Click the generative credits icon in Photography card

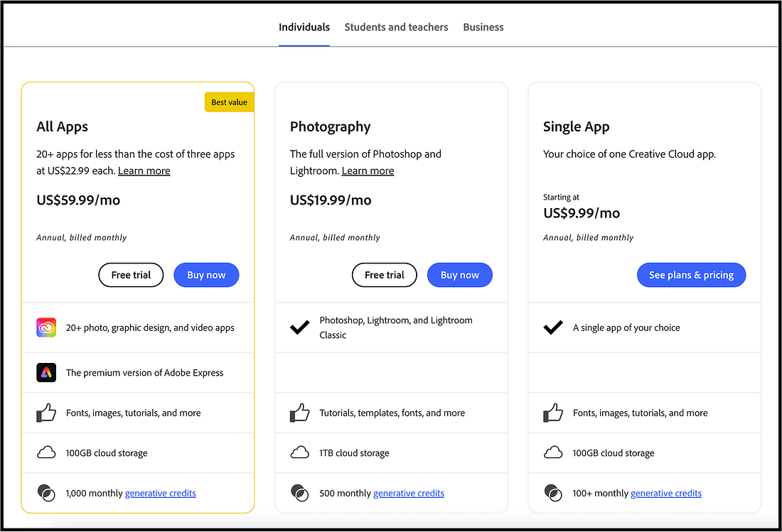click(300, 493)
